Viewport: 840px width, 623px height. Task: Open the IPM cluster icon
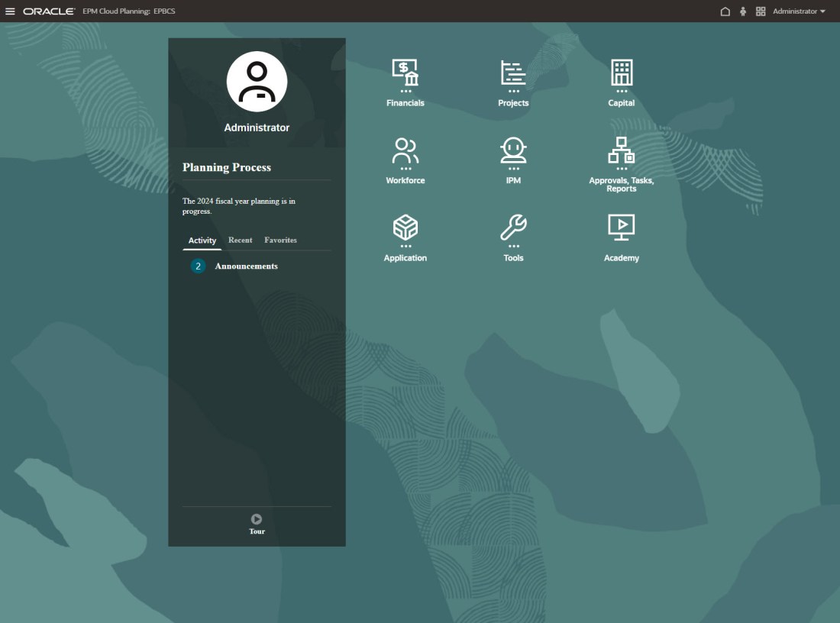pos(513,151)
